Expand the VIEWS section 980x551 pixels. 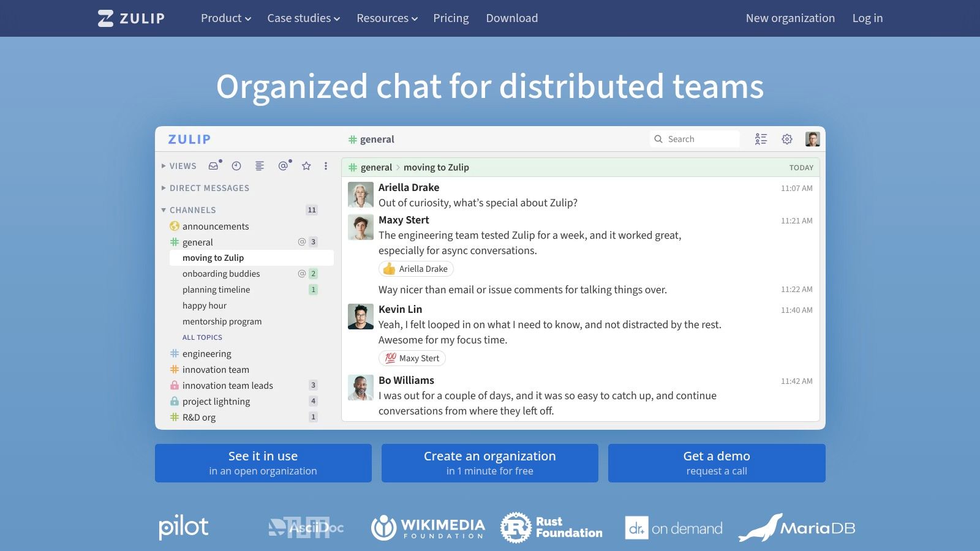click(x=179, y=166)
